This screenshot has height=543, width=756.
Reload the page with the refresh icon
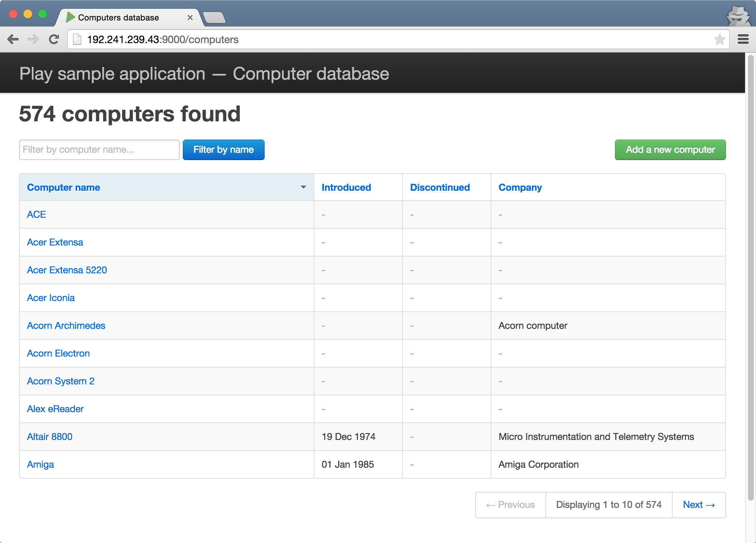click(x=54, y=39)
